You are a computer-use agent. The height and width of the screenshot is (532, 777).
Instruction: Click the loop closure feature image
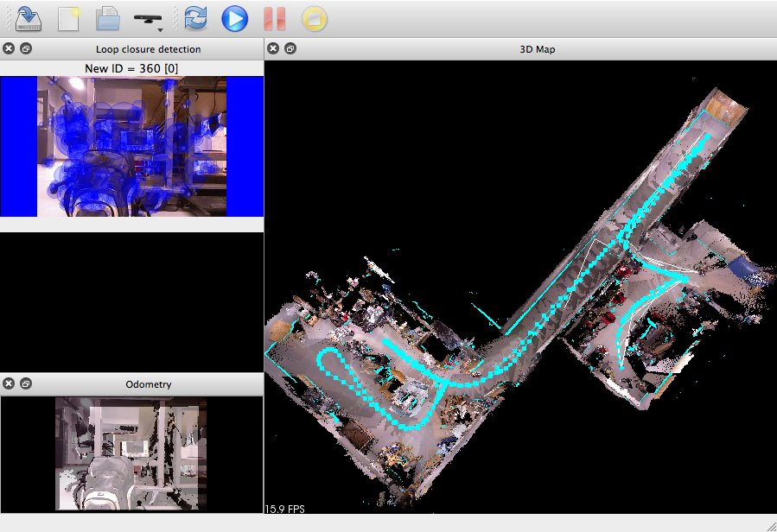point(131,146)
